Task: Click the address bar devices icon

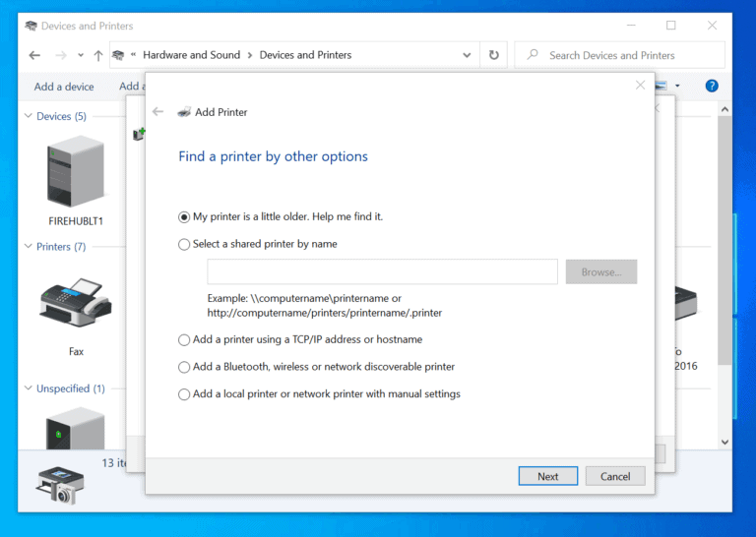Action: [118, 55]
